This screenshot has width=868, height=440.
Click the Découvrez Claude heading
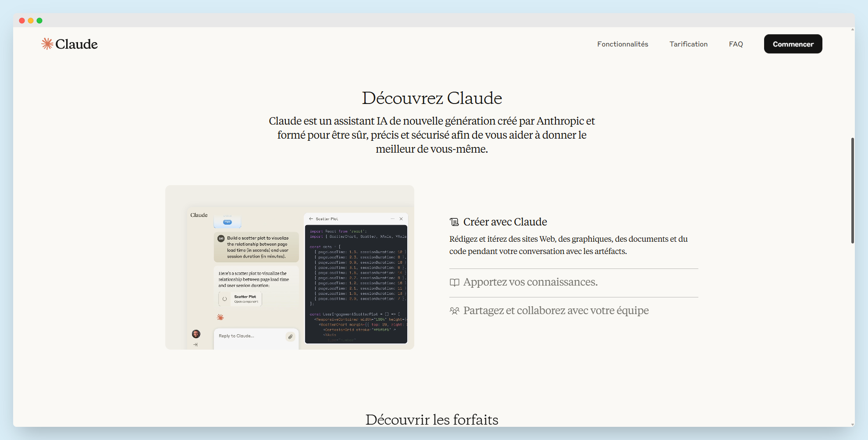click(432, 98)
